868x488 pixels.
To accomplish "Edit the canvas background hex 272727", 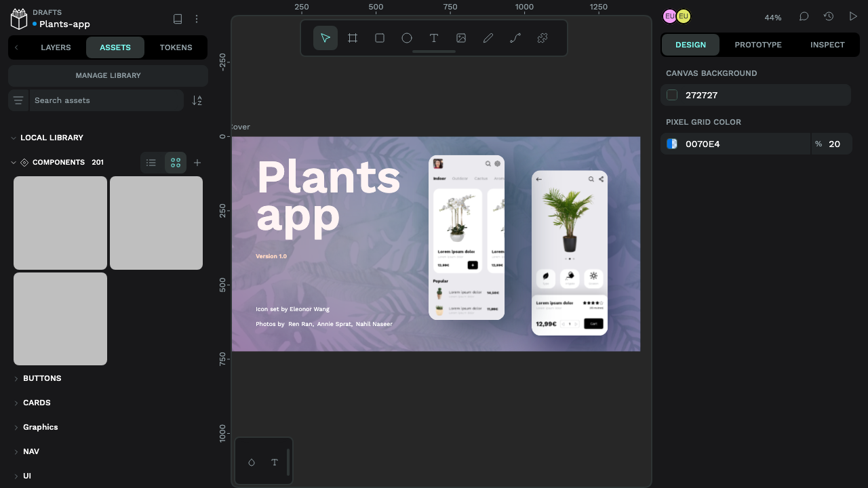I will click(701, 95).
